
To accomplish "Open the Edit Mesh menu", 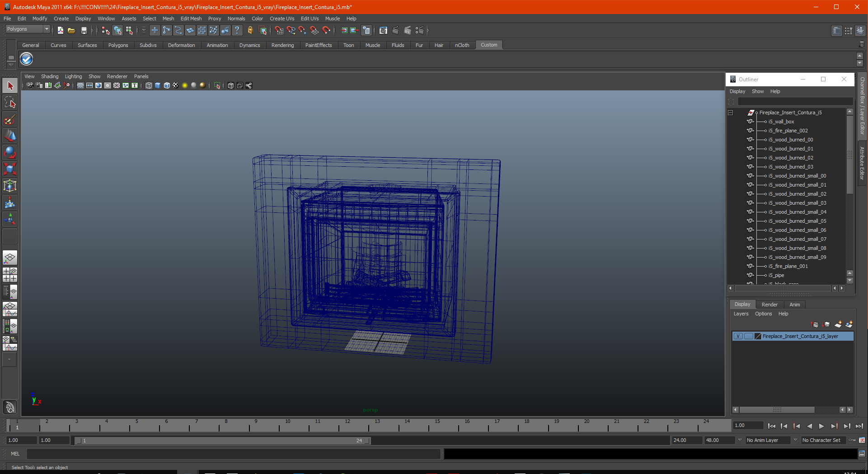I will [191, 19].
